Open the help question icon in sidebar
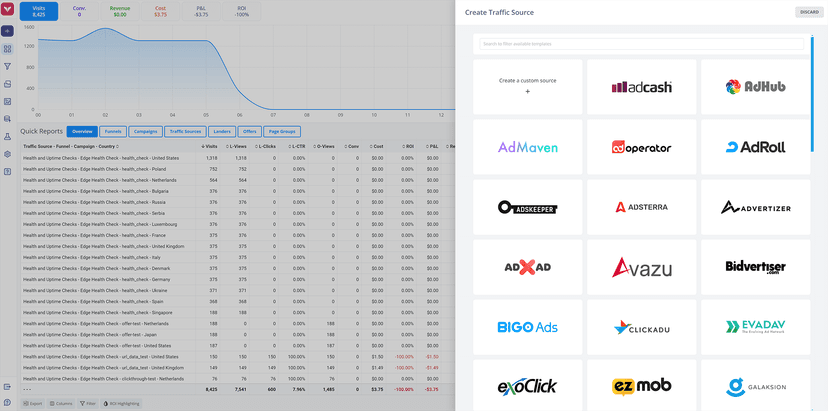The width and height of the screenshot is (828, 411). [x=7, y=172]
